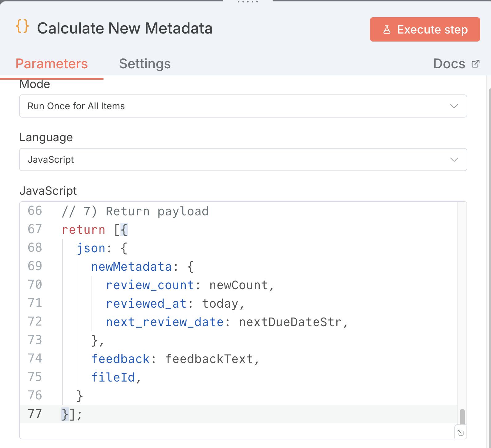Click the code editor vertical scrollbar thumb
The image size is (491, 448).
(462, 416)
